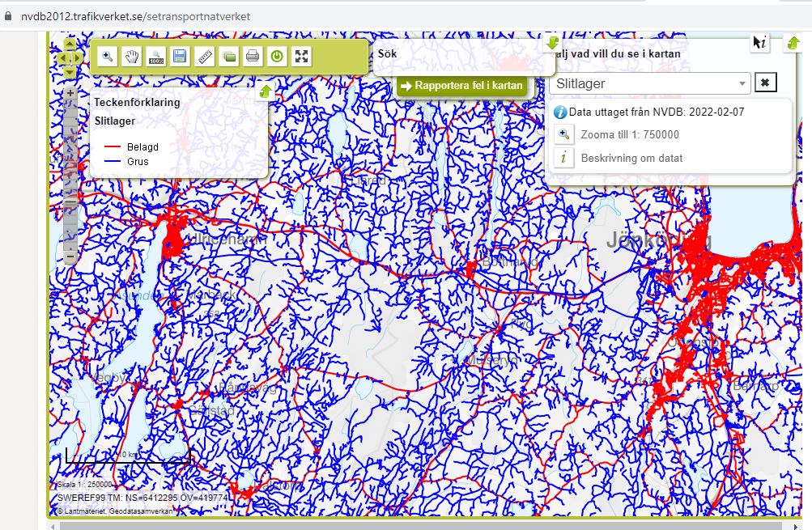Activate the info cursor identify tool

[x=759, y=44]
